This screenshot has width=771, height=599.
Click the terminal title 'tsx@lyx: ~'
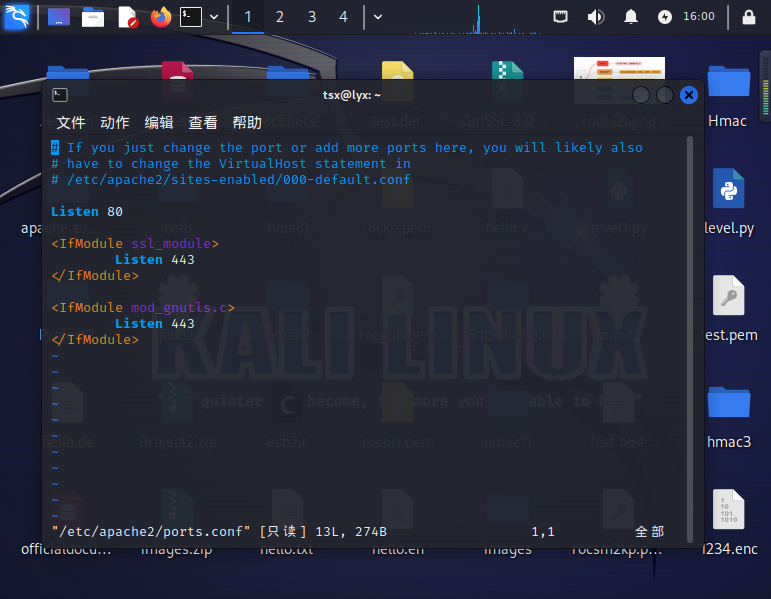pyautogui.click(x=352, y=95)
